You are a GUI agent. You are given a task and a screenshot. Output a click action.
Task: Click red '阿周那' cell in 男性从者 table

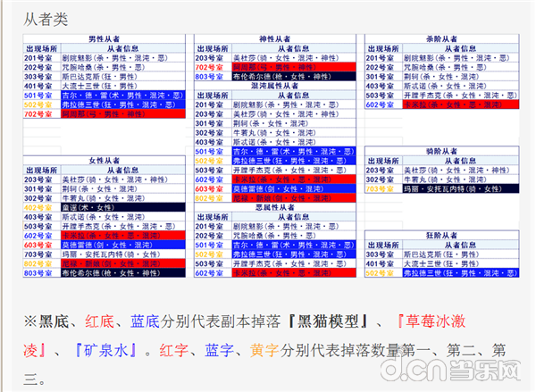123,113
